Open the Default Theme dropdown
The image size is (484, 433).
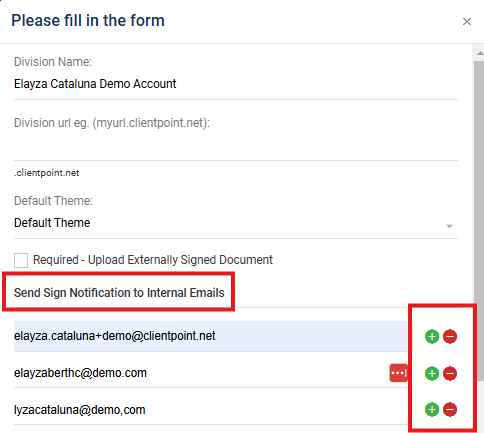pyautogui.click(x=236, y=223)
